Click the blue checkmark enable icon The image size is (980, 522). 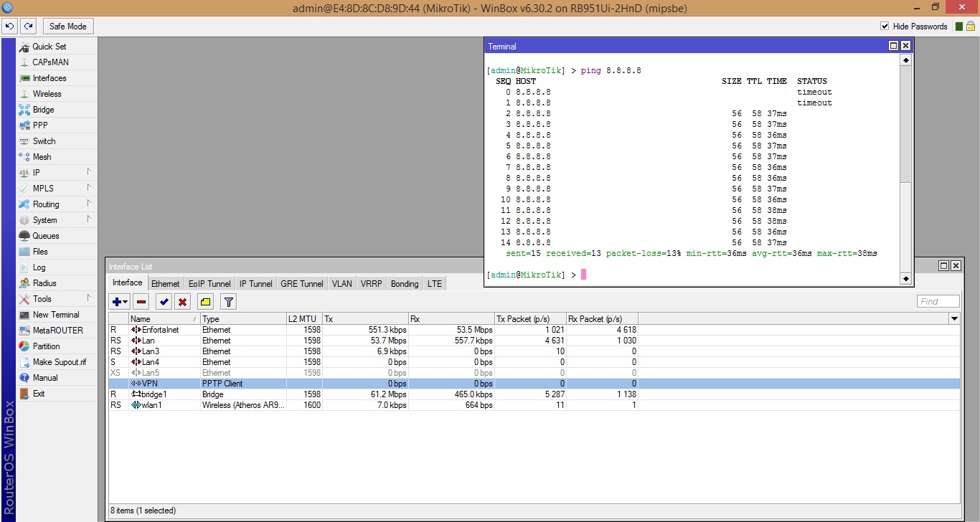coord(164,302)
